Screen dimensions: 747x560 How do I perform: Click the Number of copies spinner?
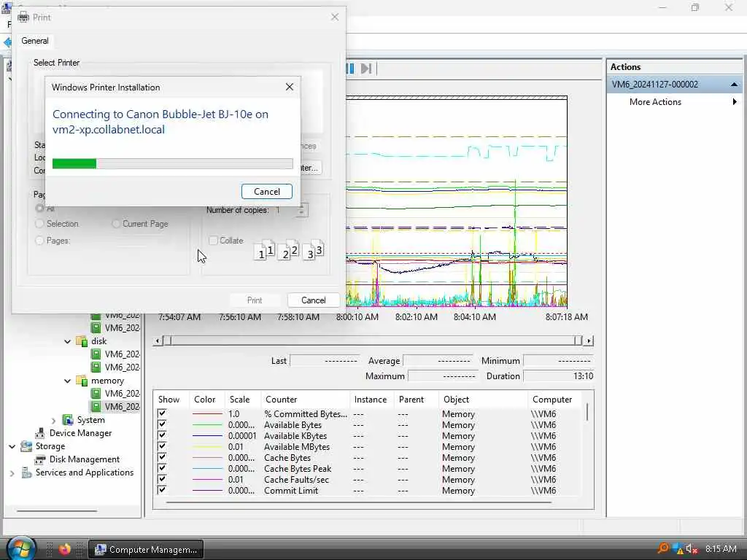pos(301,210)
